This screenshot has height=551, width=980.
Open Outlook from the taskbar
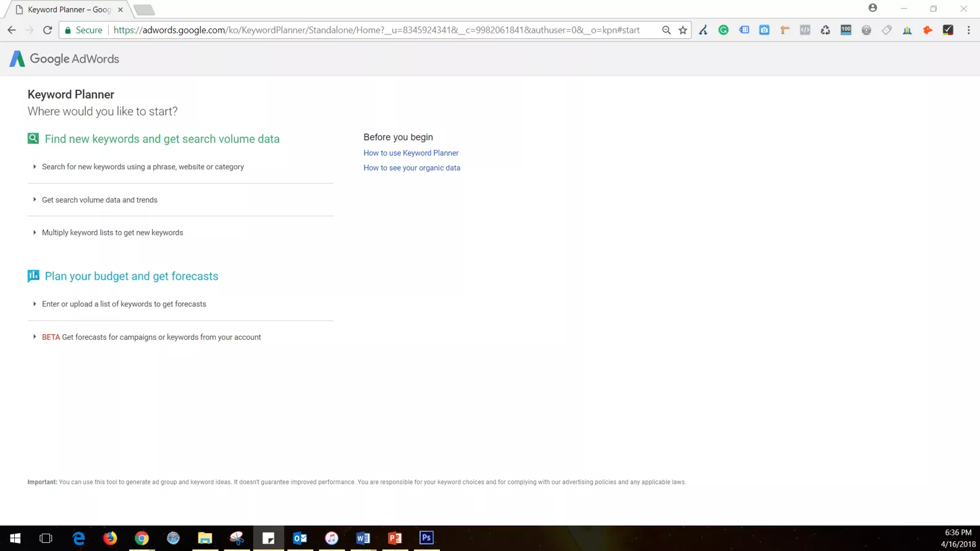pos(300,538)
